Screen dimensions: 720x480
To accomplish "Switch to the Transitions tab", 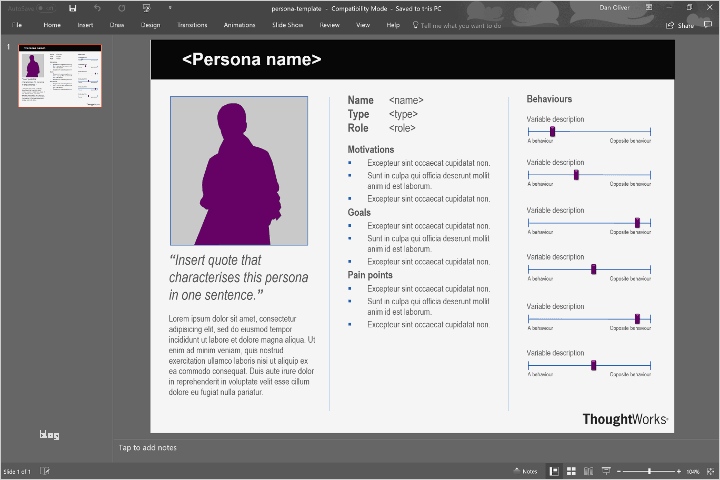I will 192,24.
